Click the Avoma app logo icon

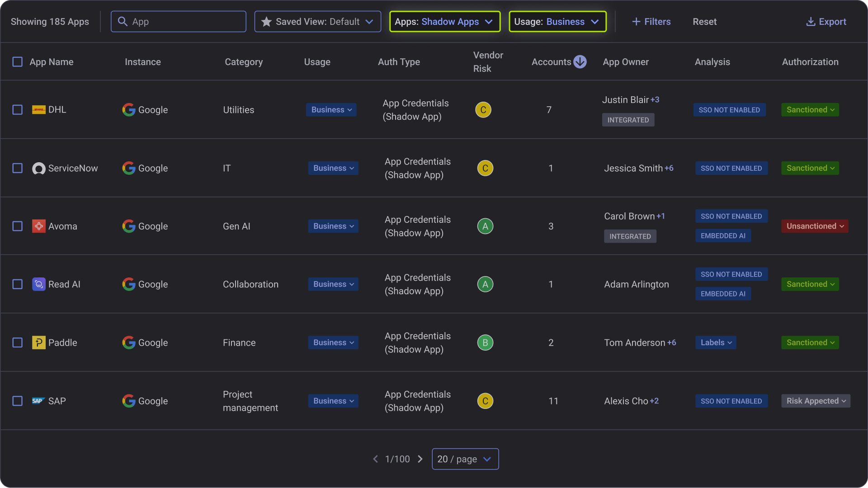pos(39,226)
